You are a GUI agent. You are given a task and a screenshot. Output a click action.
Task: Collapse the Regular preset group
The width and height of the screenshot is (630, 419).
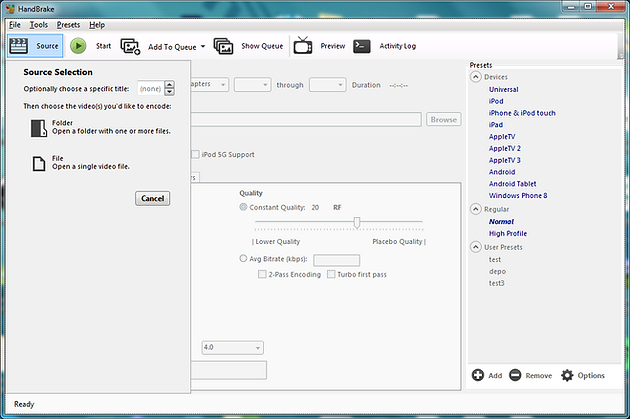coord(476,209)
